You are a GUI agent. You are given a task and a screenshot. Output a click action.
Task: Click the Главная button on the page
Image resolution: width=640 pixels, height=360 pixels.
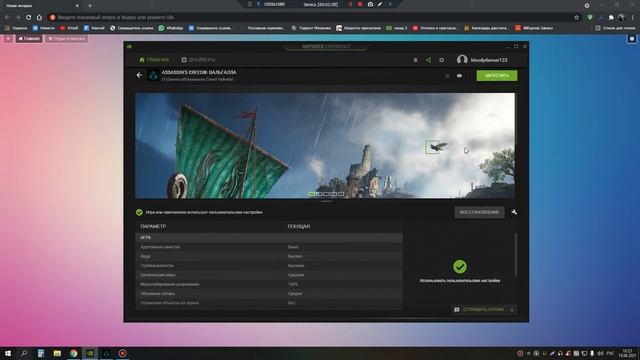29,39
